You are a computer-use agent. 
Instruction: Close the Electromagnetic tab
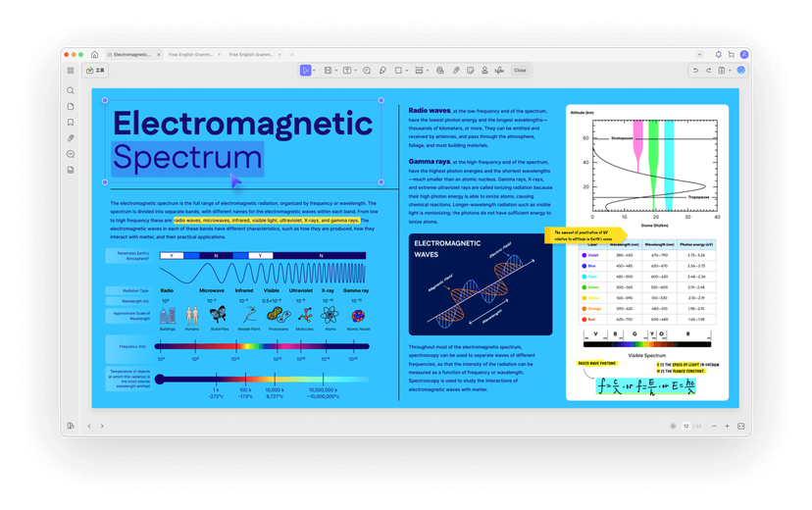click(159, 54)
